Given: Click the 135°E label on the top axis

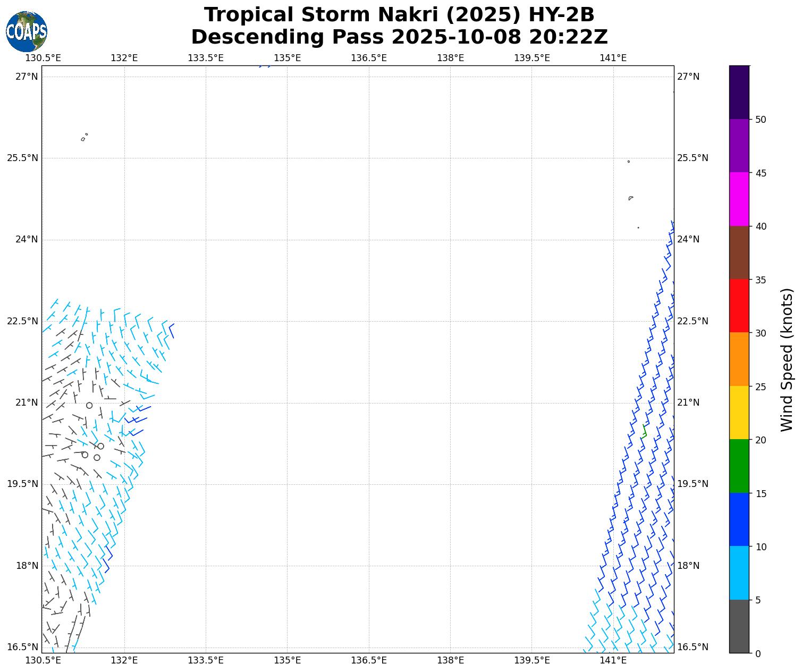Looking at the screenshot, I should (287, 58).
